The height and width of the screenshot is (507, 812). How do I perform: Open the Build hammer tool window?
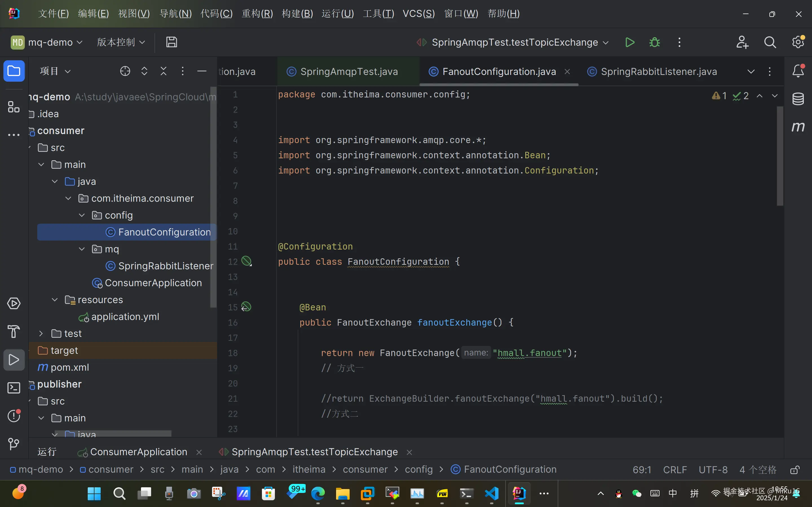click(14, 331)
